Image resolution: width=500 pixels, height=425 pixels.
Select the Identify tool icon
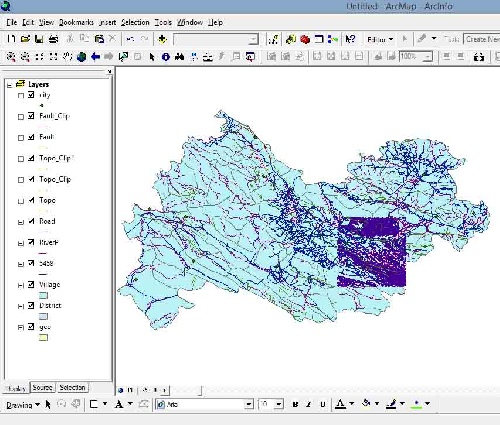point(166,57)
